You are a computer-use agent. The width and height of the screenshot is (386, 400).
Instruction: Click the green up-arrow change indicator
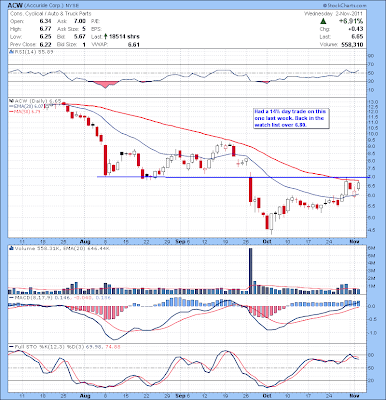pyautogui.click(x=323, y=21)
